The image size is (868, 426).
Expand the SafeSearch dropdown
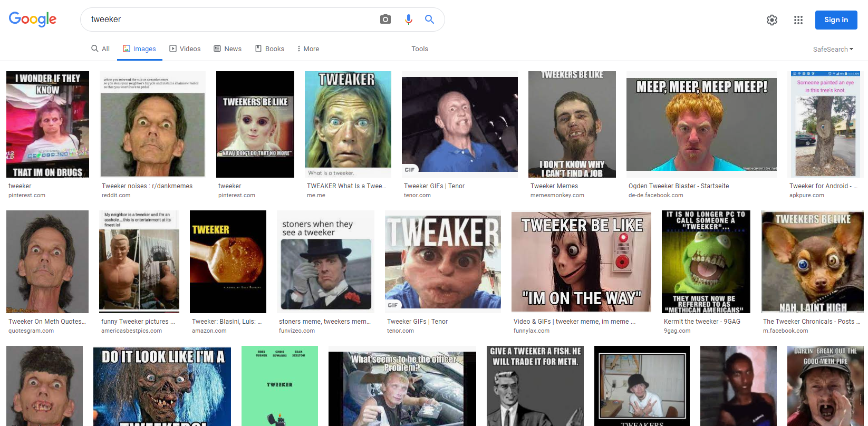(x=833, y=49)
